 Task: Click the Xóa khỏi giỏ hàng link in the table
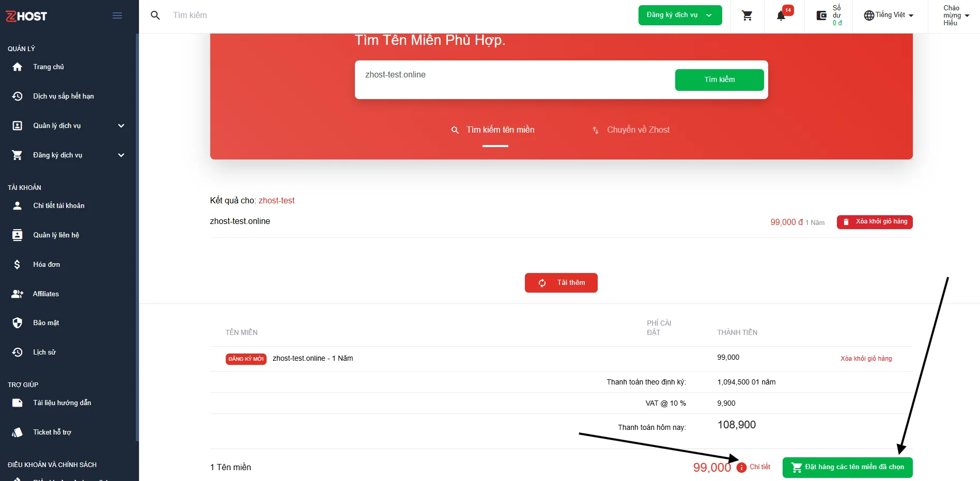(x=866, y=359)
